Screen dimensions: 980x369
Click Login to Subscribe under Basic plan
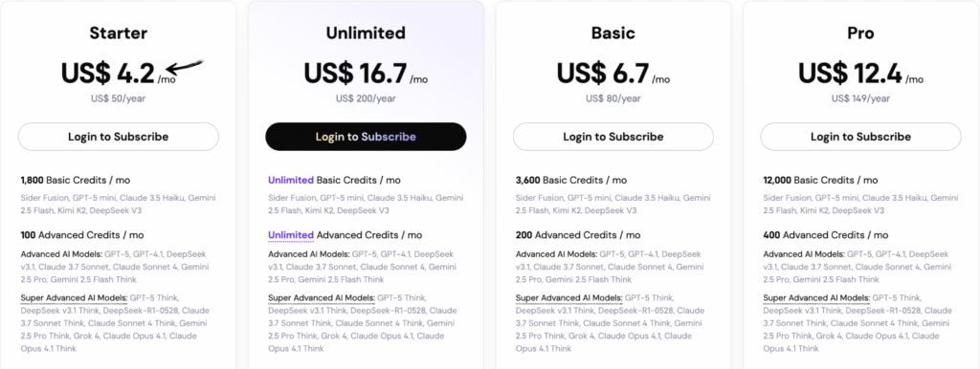coord(613,137)
